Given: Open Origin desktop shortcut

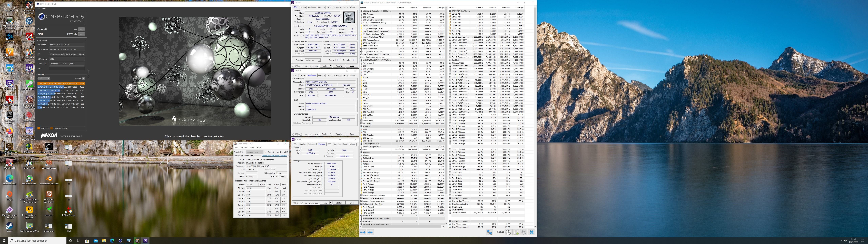Looking at the screenshot, I should [x=9, y=196].
